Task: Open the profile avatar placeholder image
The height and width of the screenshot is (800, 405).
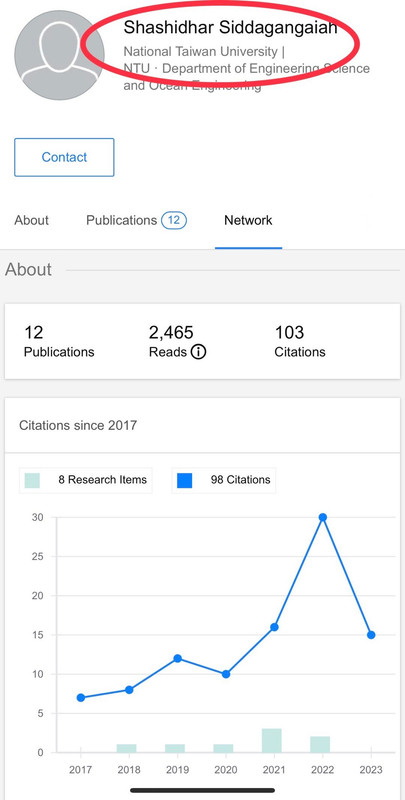Action: tap(60, 55)
